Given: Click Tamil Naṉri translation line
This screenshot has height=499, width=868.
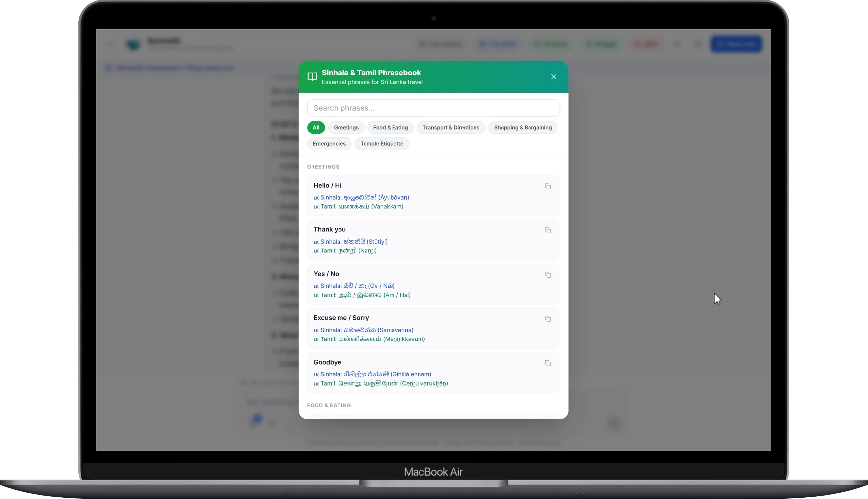Looking at the screenshot, I should coord(345,250).
